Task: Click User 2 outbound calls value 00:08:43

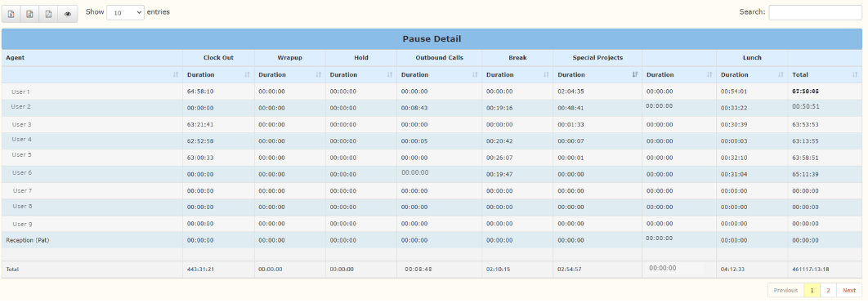Action: point(414,109)
